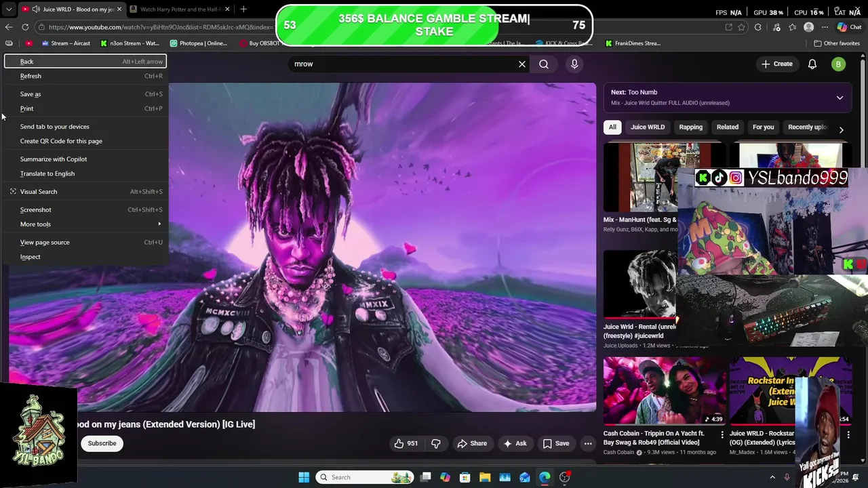Open a new browser tab
Viewport: 868px width, 488px height.
243,9
